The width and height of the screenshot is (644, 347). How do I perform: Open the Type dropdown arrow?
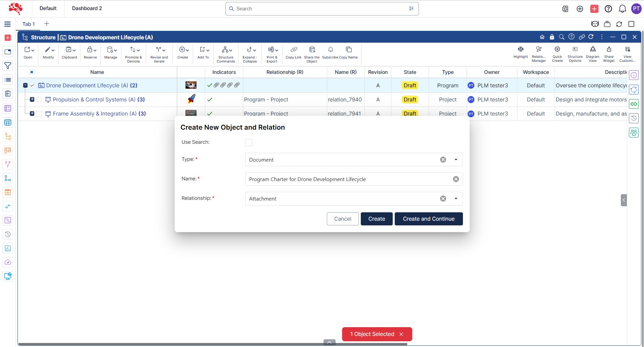click(x=456, y=160)
